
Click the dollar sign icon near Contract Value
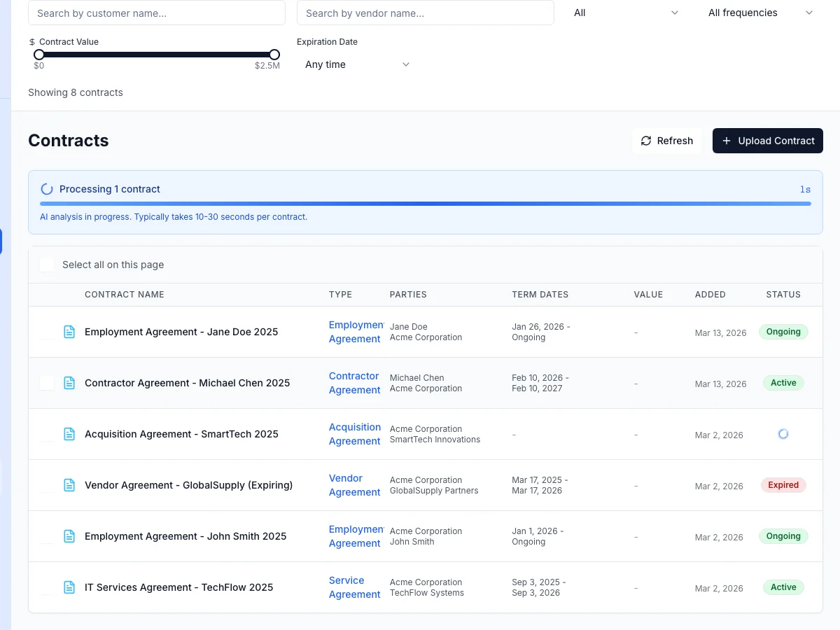[x=33, y=41]
